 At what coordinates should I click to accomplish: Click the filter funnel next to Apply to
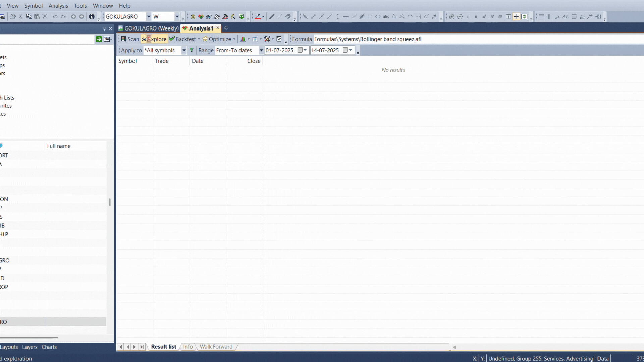(192, 50)
